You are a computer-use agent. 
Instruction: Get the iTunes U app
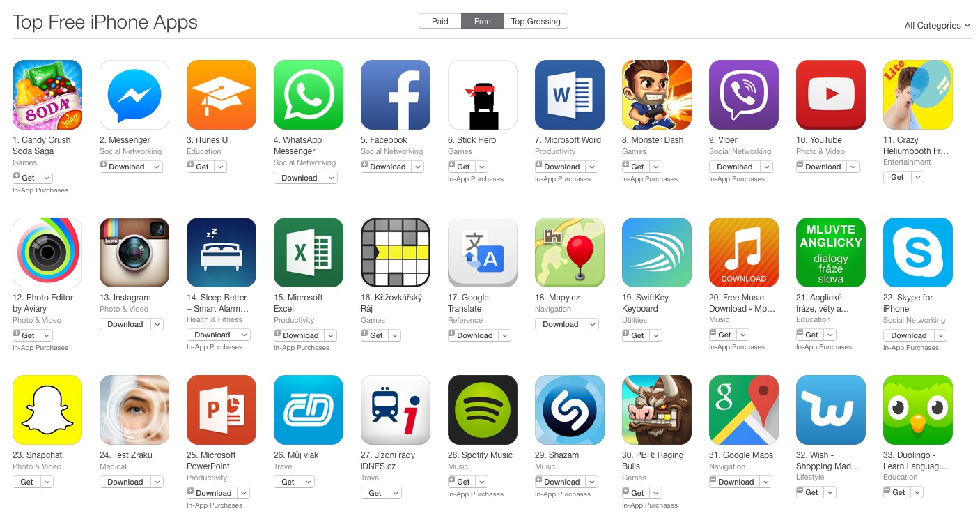point(198,167)
